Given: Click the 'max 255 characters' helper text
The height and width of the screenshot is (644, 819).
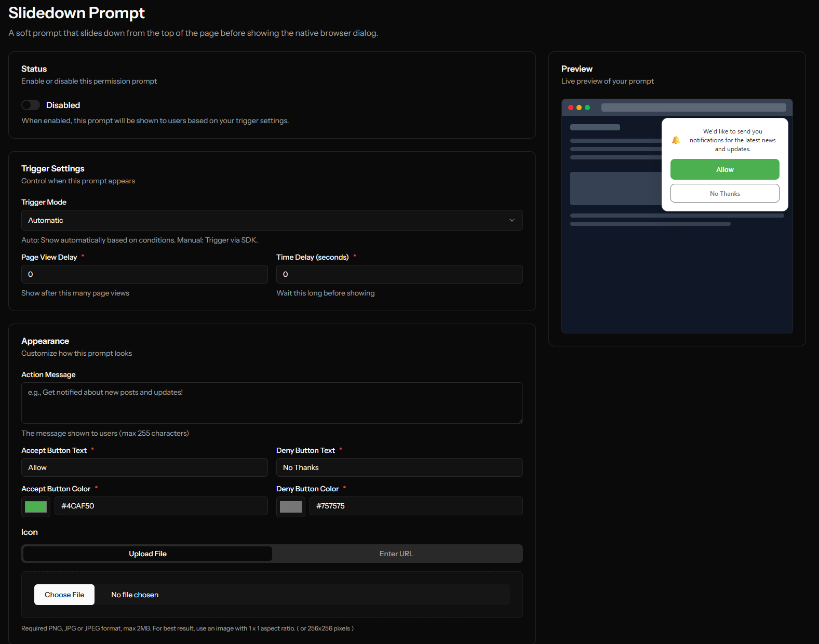Looking at the screenshot, I should [x=105, y=433].
